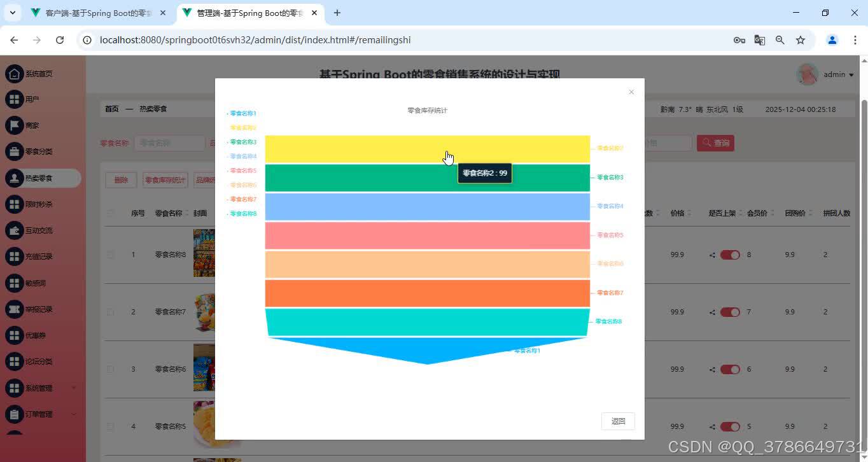
Task: Click the 零食名称 search input field
Action: [x=169, y=143]
